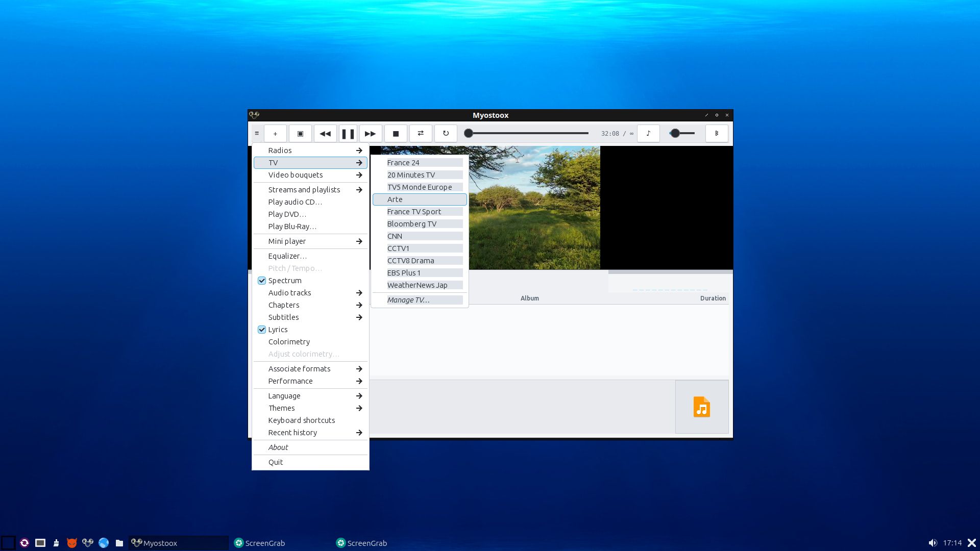Expand Streams and playlists submenu
The width and height of the screenshot is (980, 551).
point(310,190)
